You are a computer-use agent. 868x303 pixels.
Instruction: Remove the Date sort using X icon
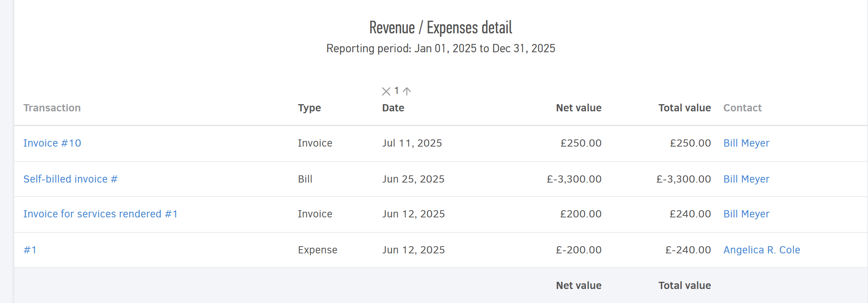386,91
